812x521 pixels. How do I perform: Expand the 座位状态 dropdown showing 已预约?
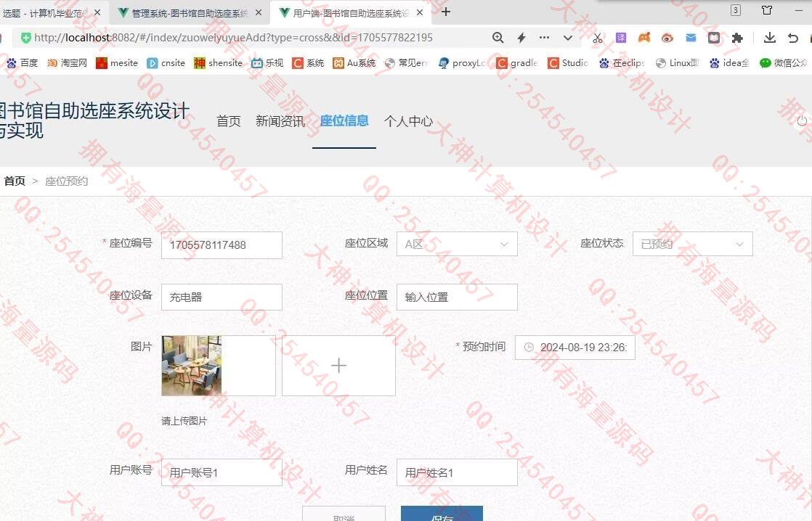(x=692, y=245)
